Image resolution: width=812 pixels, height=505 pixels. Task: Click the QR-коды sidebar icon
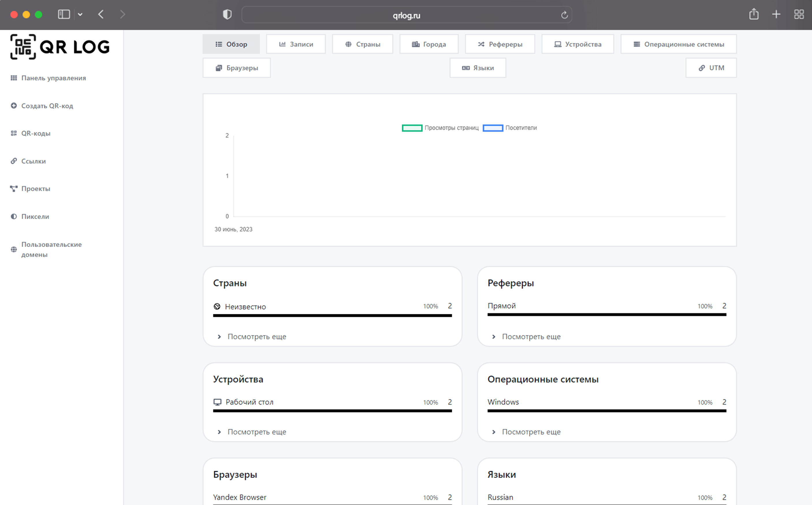14,133
